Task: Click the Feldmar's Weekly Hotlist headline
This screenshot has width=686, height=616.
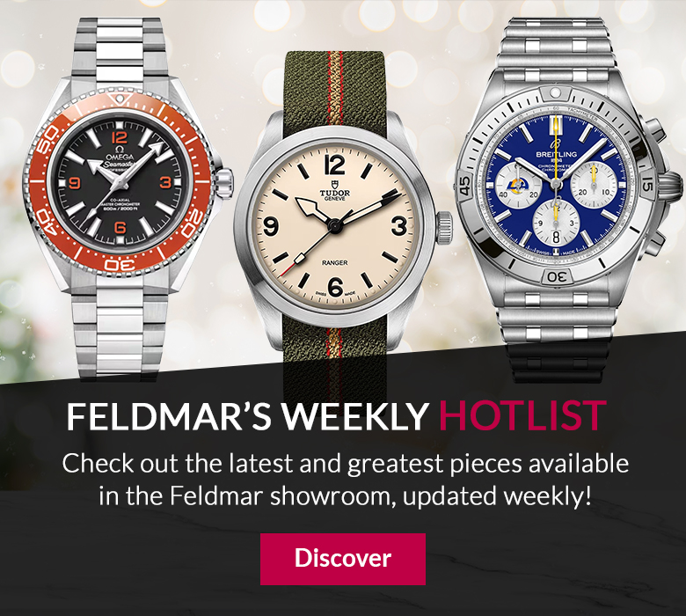Action: pos(336,415)
